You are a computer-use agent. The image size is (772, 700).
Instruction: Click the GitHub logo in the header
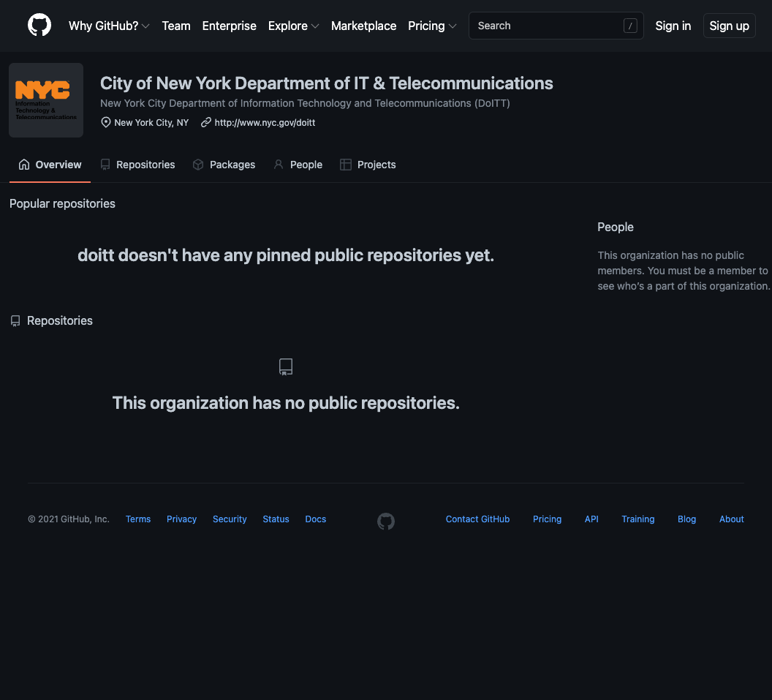point(39,25)
